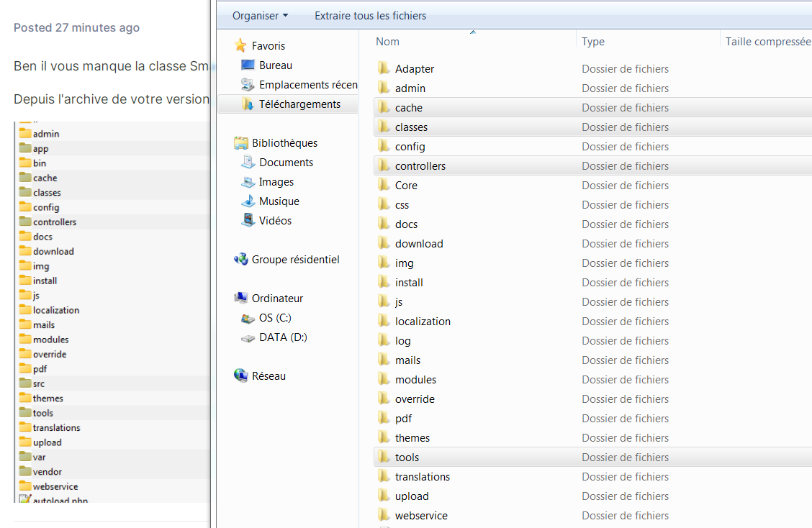
Task: Open Musique library icon
Action: 248,201
